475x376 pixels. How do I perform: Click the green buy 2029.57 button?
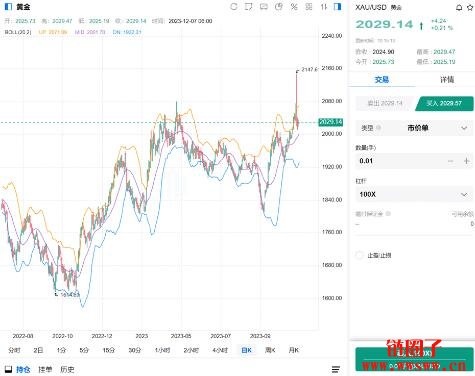(444, 103)
